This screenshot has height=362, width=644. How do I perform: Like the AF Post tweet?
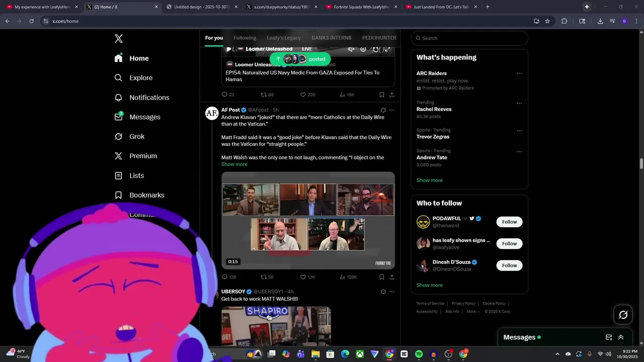click(307, 277)
